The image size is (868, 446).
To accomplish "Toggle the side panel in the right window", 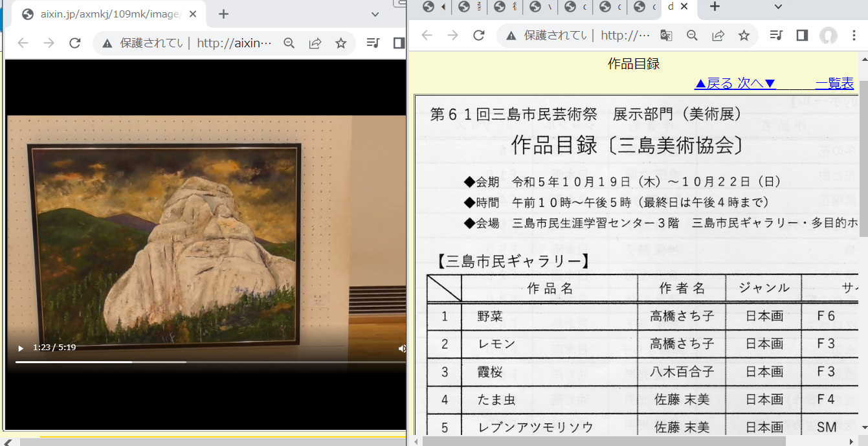I will pos(802,36).
